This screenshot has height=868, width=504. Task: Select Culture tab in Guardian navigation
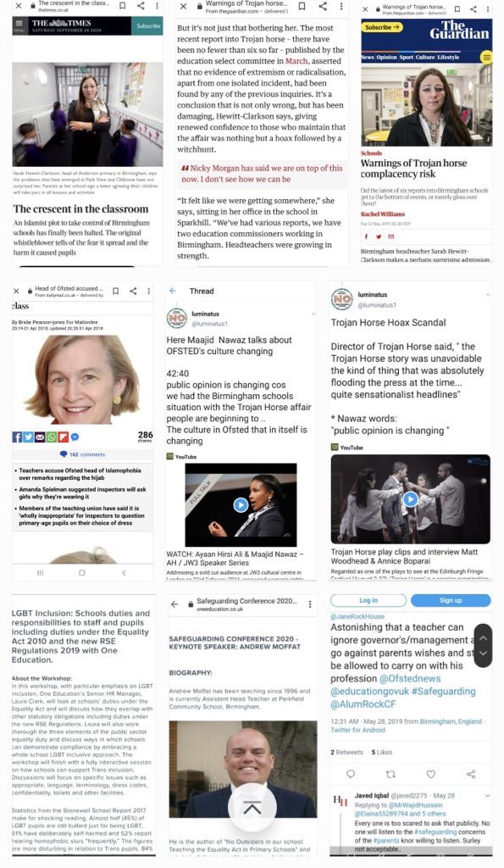click(425, 57)
